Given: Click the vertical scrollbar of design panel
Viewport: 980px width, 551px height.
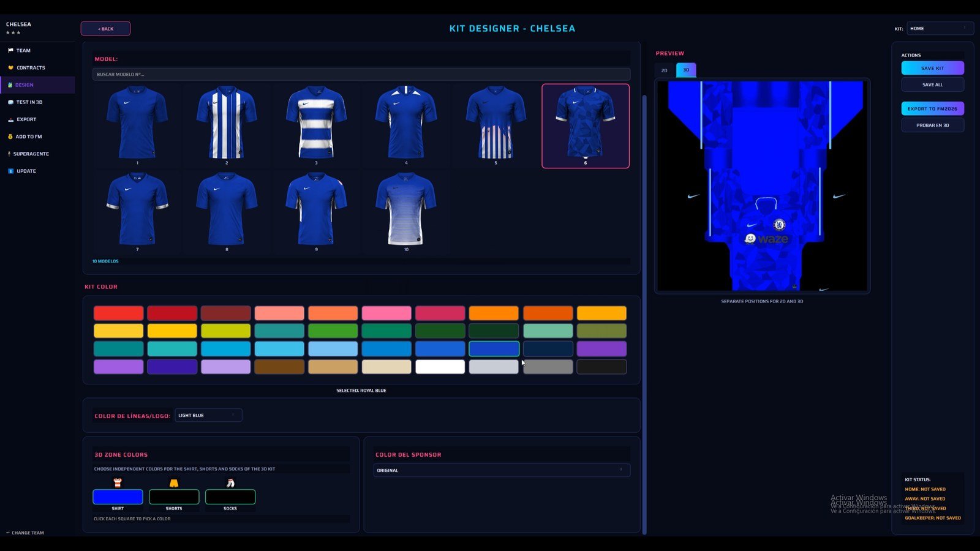Looking at the screenshot, I should pyautogui.click(x=644, y=313).
